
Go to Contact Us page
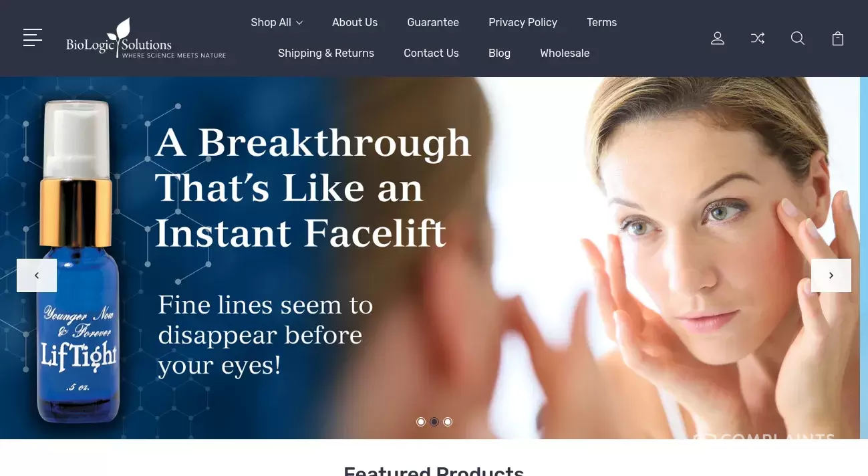click(x=431, y=53)
